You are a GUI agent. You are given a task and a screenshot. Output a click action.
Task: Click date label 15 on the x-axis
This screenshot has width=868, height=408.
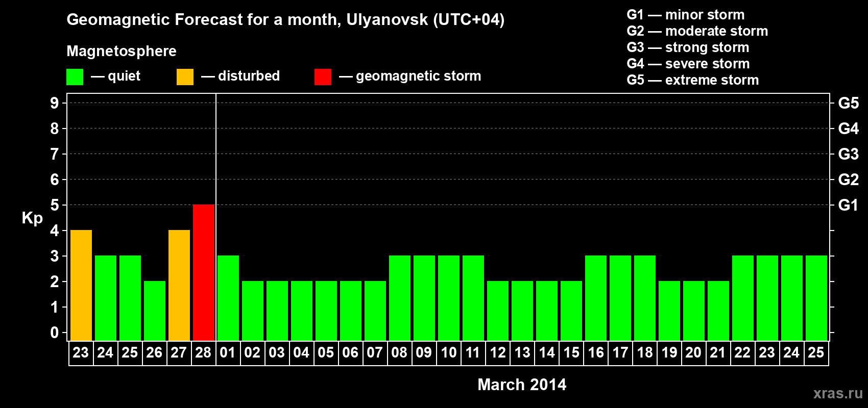[x=571, y=353]
